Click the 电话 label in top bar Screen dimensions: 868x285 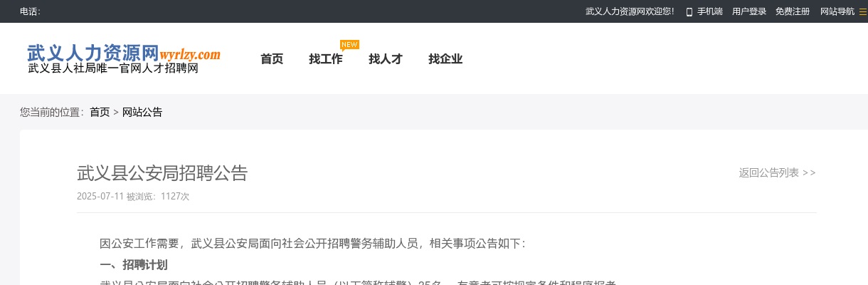click(30, 11)
